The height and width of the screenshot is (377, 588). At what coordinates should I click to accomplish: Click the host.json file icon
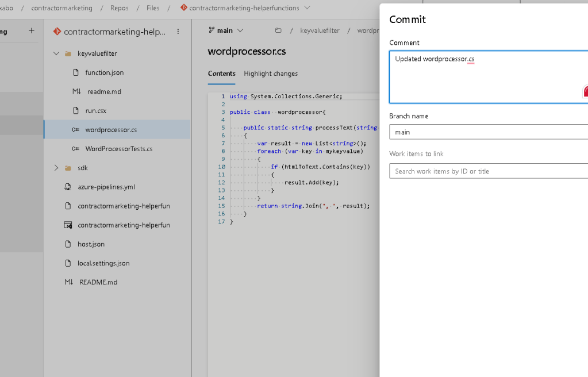(x=68, y=244)
